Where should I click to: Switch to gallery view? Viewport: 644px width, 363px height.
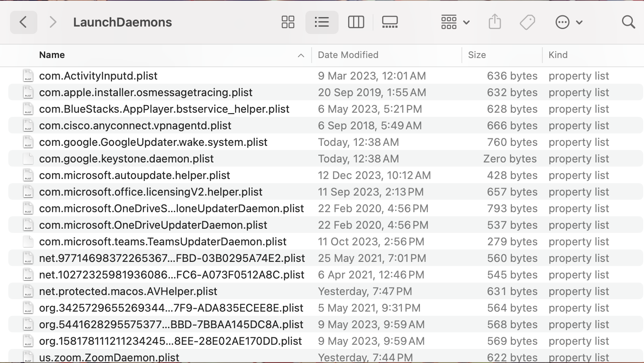[390, 22]
